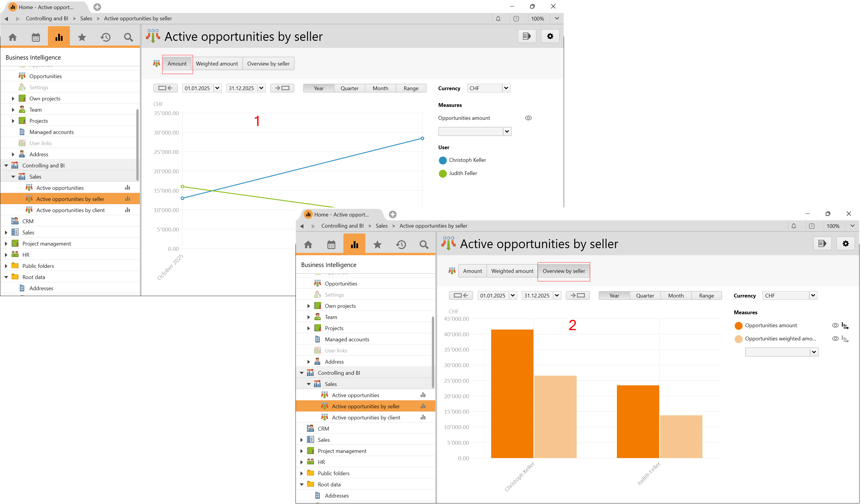Select Quarter period in window 2
This screenshot has width=861, height=504.
coord(645,295)
